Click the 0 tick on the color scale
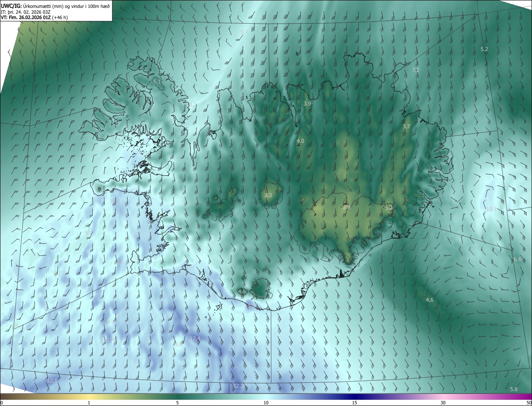This screenshot has height=406, width=532. 2,403
